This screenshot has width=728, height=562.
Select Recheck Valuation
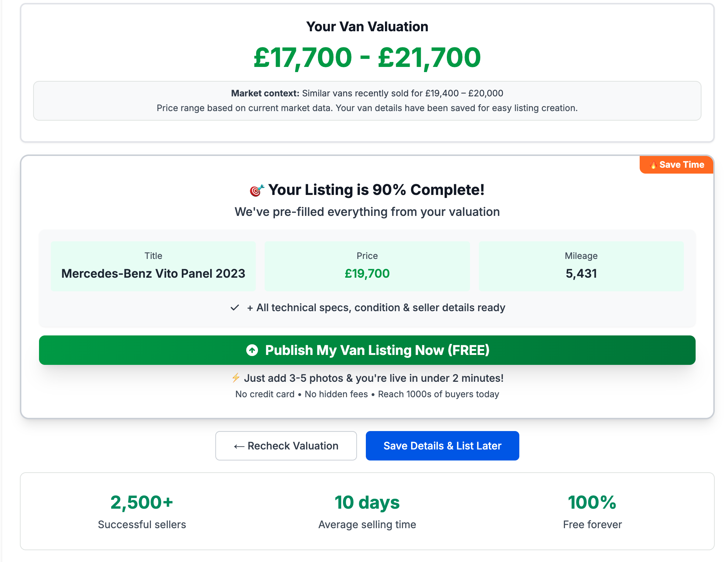(x=286, y=446)
